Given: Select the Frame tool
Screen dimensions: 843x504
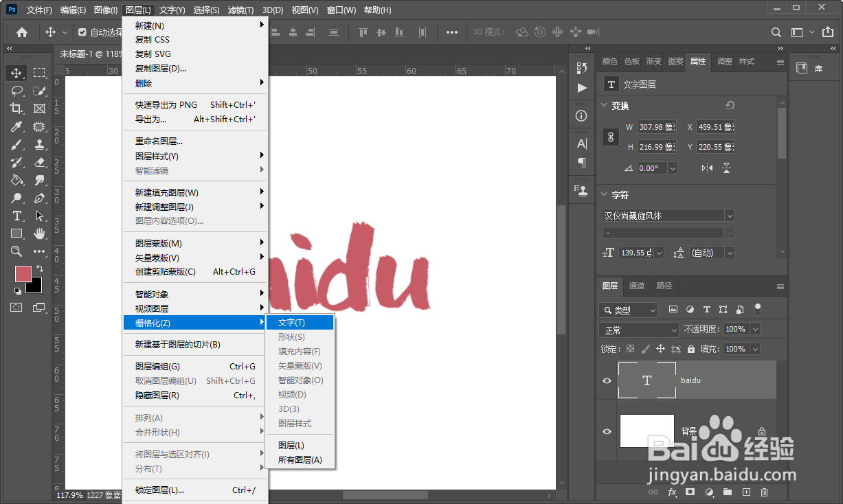Looking at the screenshot, I should (x=40, y=108).
